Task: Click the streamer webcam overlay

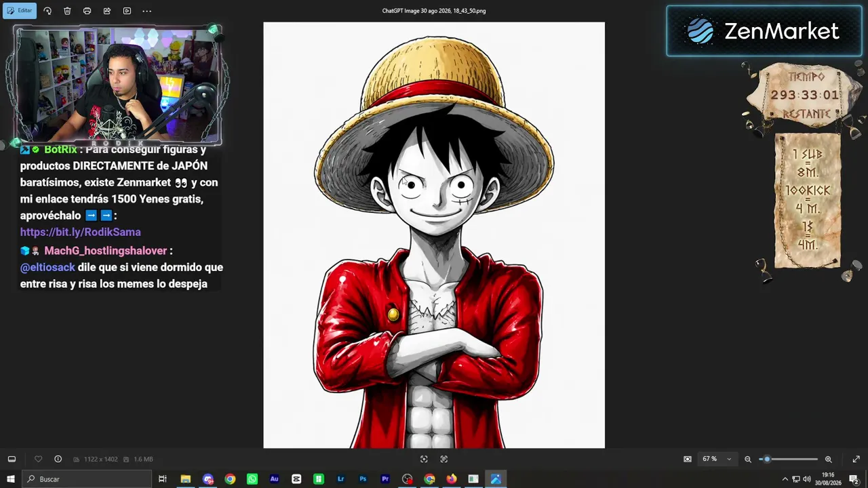Action: pos(118,85)
